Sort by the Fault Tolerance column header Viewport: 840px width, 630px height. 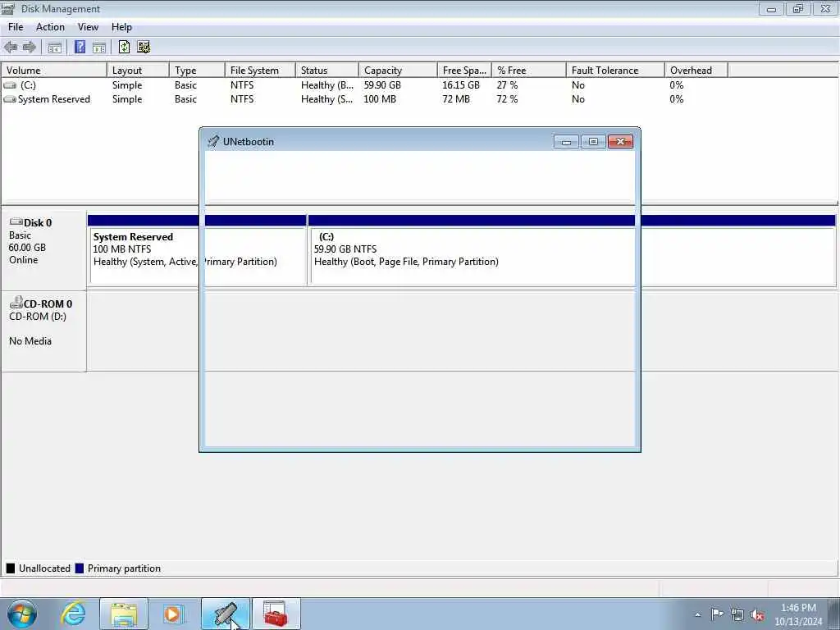[x=615, y=71]
